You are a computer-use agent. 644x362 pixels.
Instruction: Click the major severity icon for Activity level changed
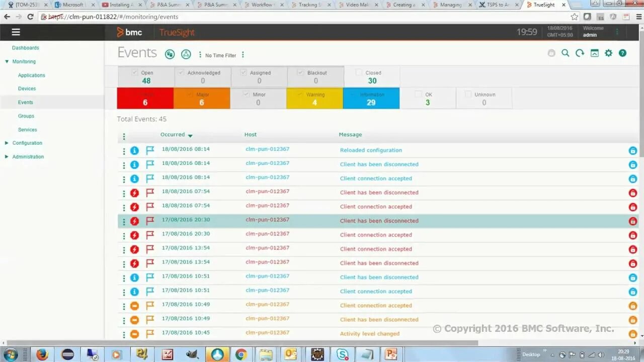click(x=134, y=334)
